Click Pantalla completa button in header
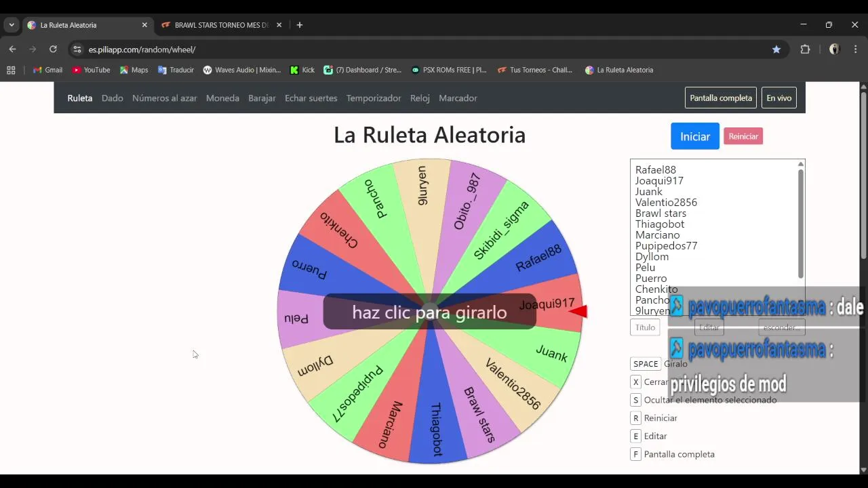Screen dimensions: 868x488 [x=721, y=98]
